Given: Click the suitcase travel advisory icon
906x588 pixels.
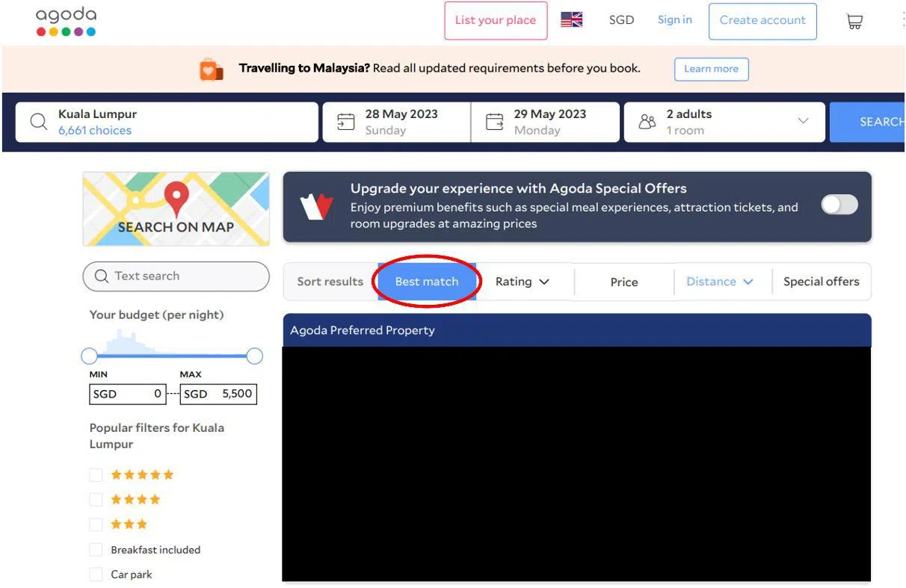Looking at the screenshot, I should 212,69.
